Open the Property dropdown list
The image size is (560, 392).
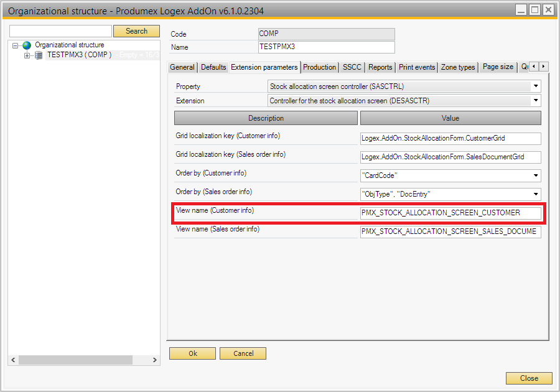[536, 86]
